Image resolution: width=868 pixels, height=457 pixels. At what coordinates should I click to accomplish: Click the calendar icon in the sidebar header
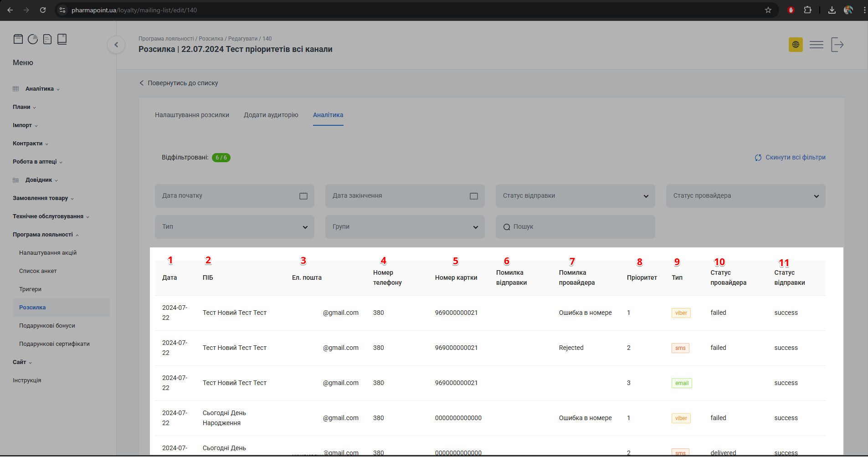18,39
